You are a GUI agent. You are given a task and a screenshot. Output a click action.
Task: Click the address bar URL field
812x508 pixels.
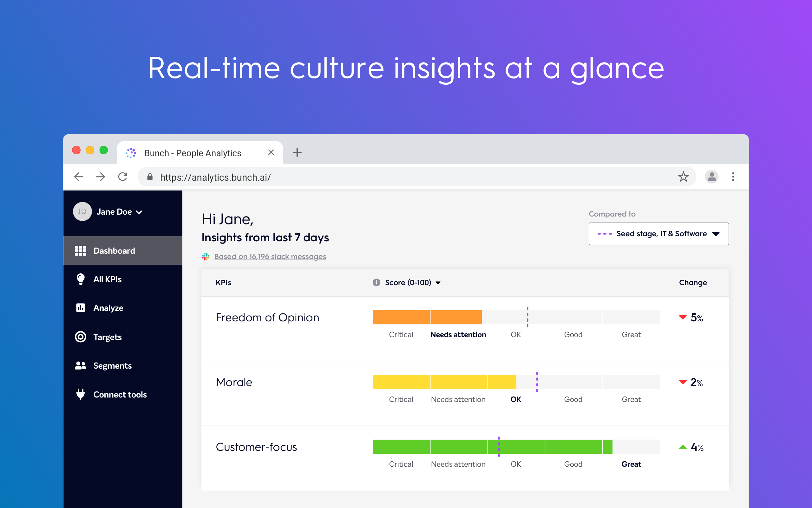pos(417,177)
